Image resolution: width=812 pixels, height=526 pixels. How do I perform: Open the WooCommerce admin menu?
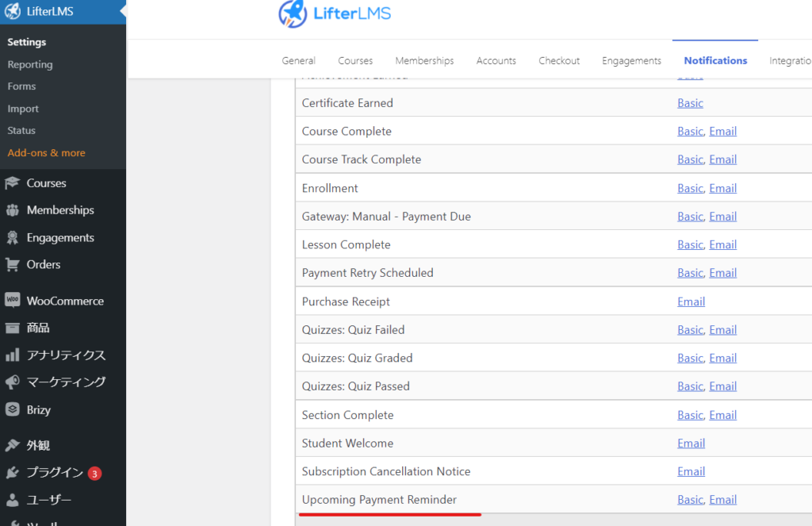(x=63, y=301)
